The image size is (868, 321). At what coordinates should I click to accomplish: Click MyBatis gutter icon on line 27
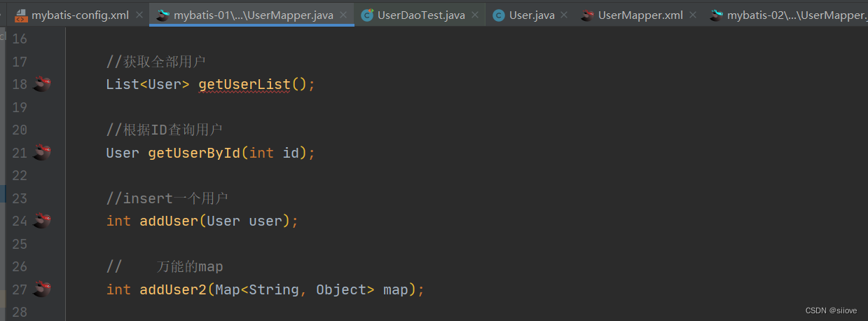pyautogui.click(x=42, y=289)
